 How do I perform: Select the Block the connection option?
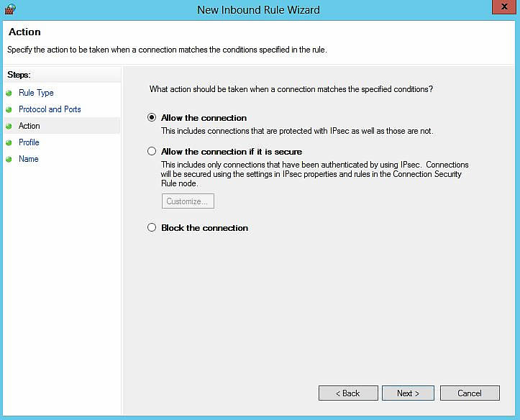(152, 228)
